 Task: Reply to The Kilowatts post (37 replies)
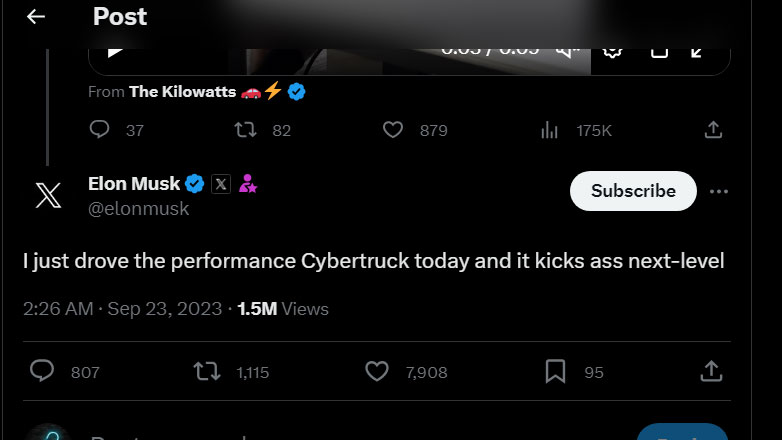click(100, 130)
